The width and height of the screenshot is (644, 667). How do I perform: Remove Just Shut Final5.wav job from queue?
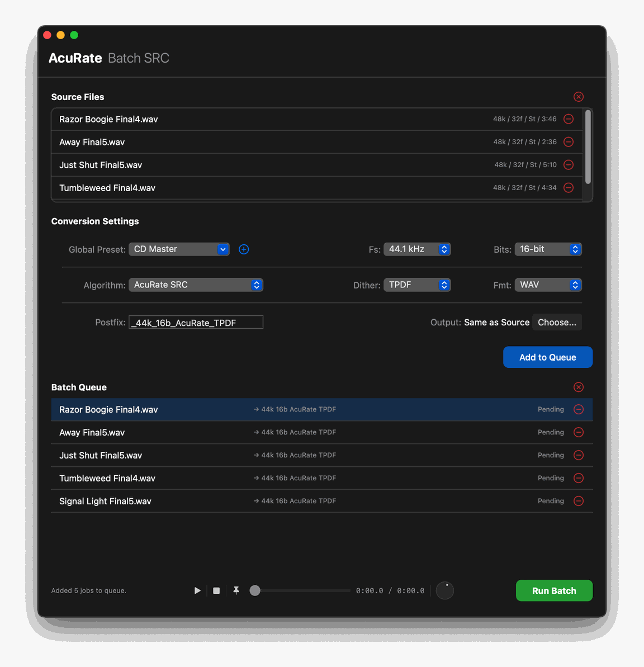[579, 455]
